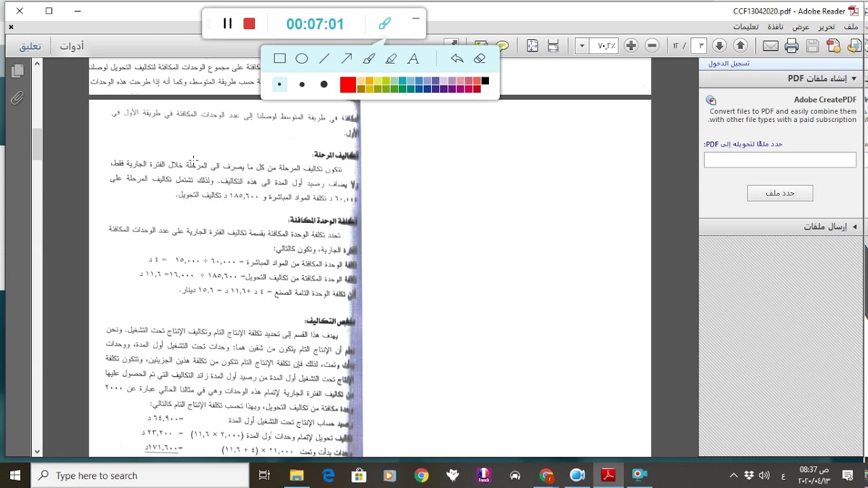868x488 pixels.
Task: Select the highlighter tool
Action: (x=391, y=59)
